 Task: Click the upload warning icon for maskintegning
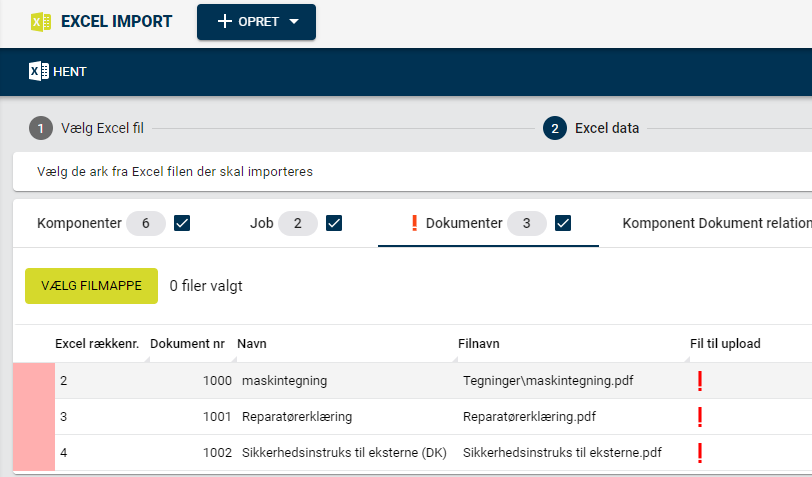[700, 381]
